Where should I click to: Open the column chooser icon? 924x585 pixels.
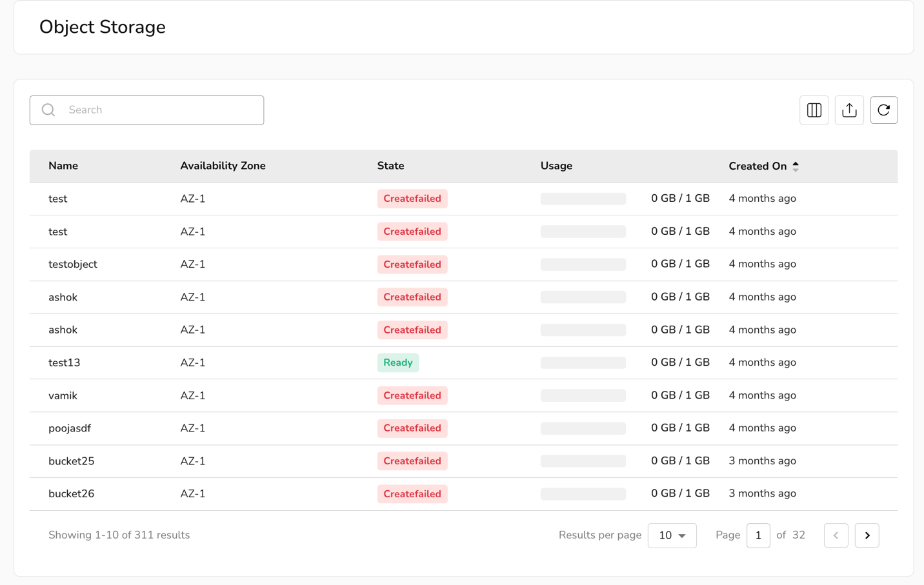[x=814, y=110]
